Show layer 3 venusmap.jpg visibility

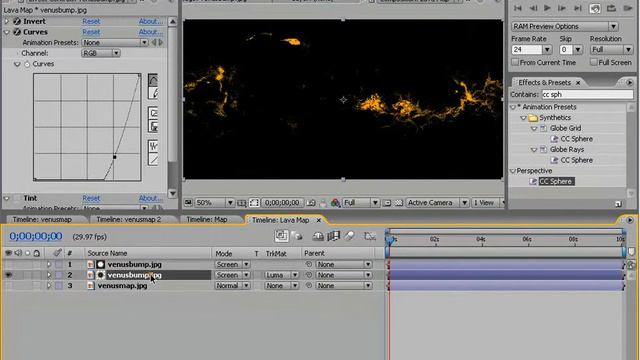(x=8, y=286)
